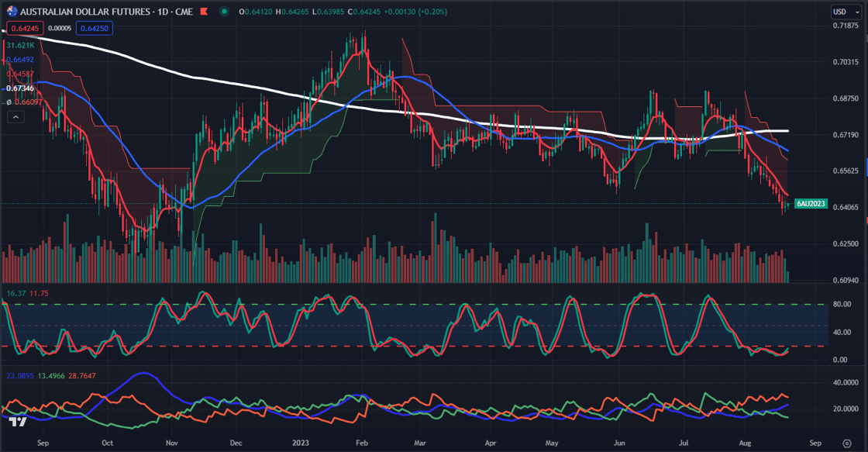Click the Feb label on time axis

[x=362, y=443]
